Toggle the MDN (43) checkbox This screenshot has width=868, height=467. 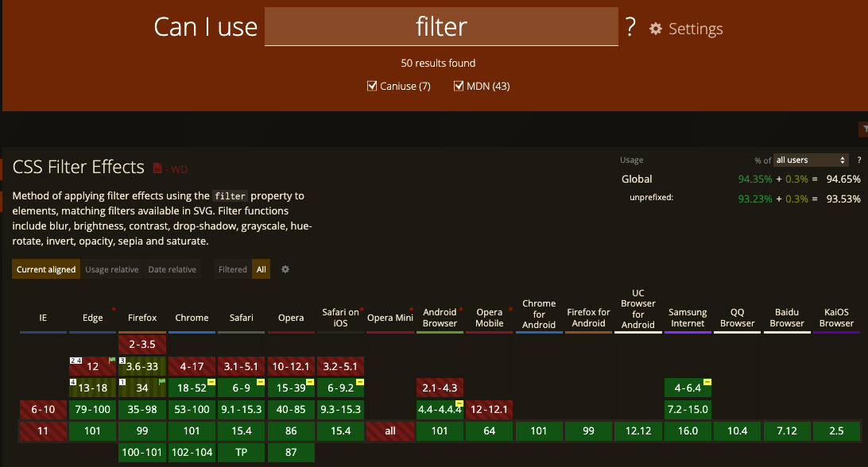coord(459,86)
